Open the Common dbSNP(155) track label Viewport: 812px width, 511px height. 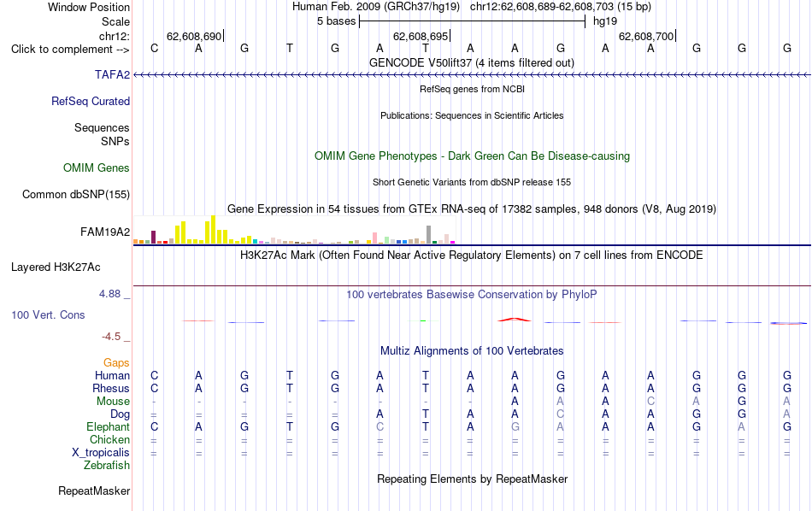pyautogui.click(x=76, y=194)
